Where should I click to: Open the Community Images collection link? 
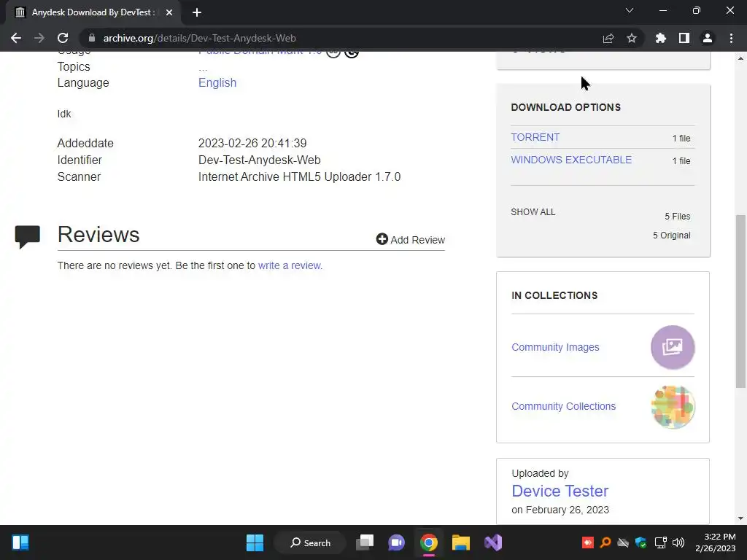[x=555, y=347]
